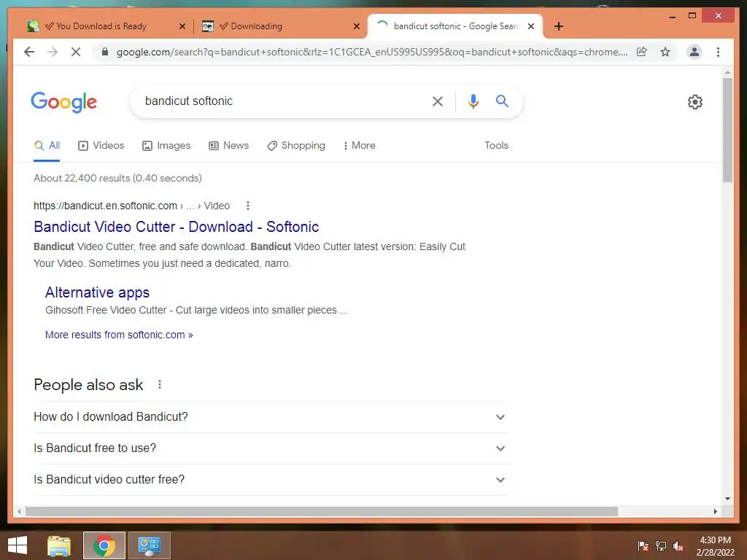This screenshot has height=560, width=747.
Task: Start voice search with microphone
Action: [x=473, y=101]
